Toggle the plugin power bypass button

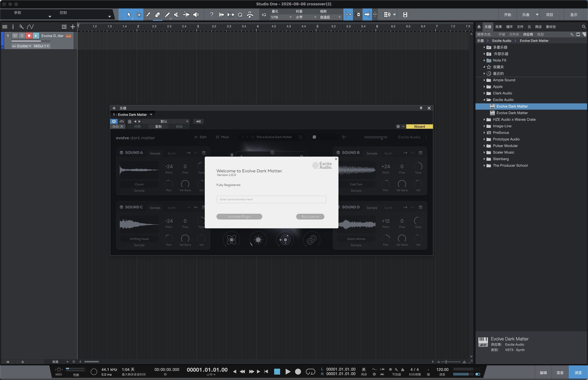[114, 121]
